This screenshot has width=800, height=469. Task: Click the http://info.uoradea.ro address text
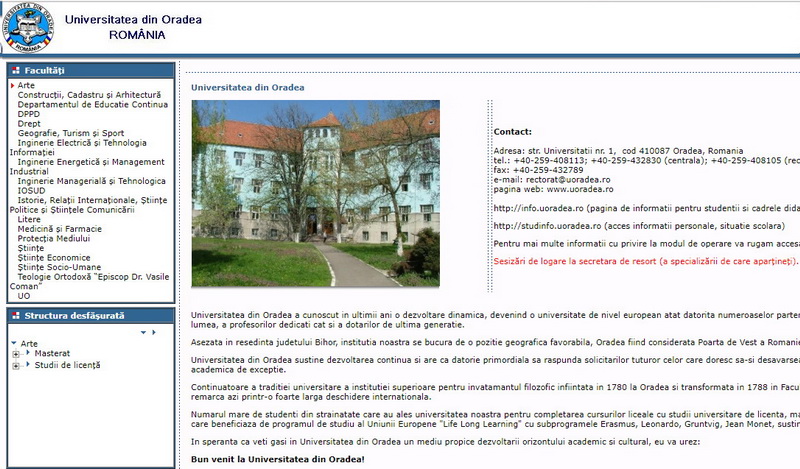[x=538, y=208]
